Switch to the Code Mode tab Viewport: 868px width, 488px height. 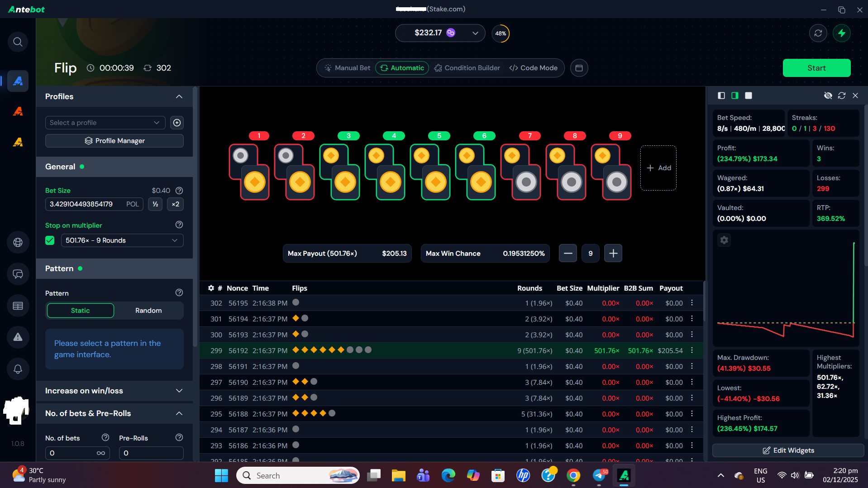pyautogui.click(x=533, y=68)
